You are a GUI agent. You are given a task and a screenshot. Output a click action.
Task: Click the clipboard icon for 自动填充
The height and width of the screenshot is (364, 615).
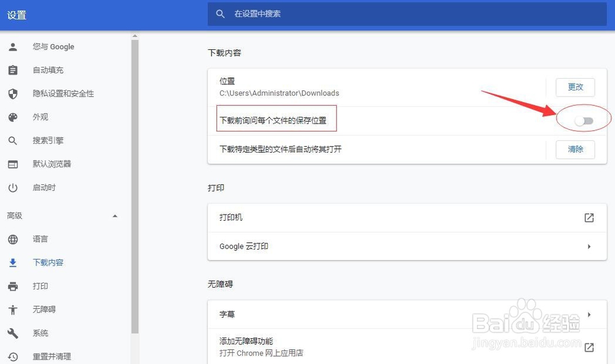coord(13,70)
